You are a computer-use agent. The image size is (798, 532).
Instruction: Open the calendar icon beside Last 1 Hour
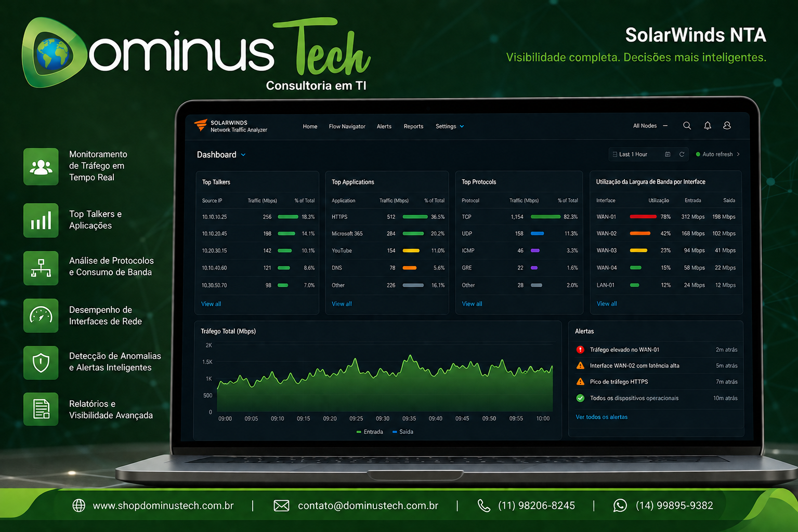(x=668, y=154)
